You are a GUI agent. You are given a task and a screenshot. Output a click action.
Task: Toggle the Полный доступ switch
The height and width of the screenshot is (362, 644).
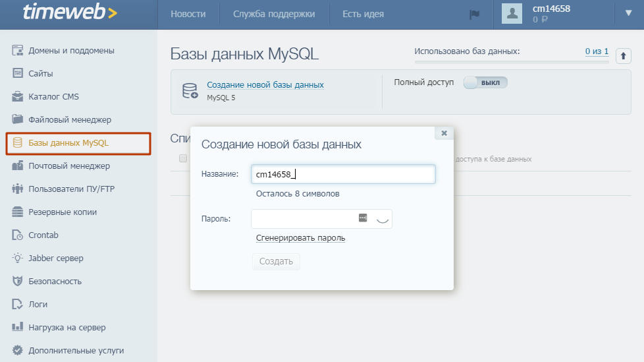point(485,82)
